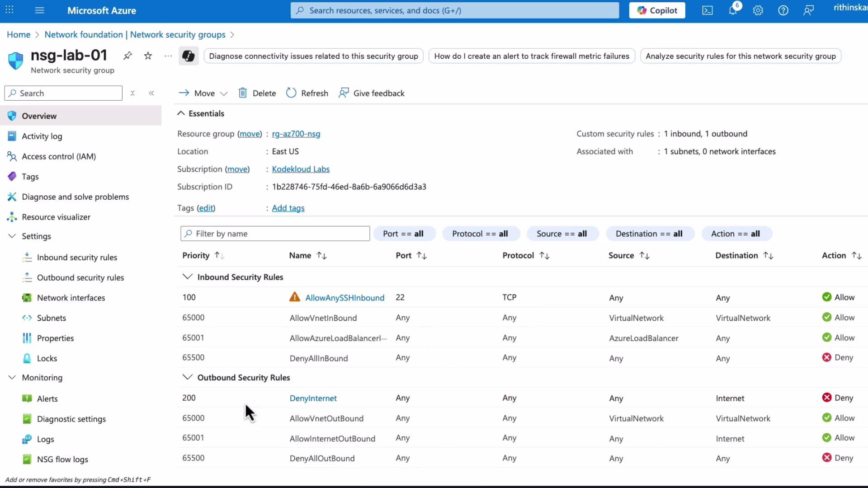Focus the Filter by name field
Screen dimensions: 868x488
275,234
